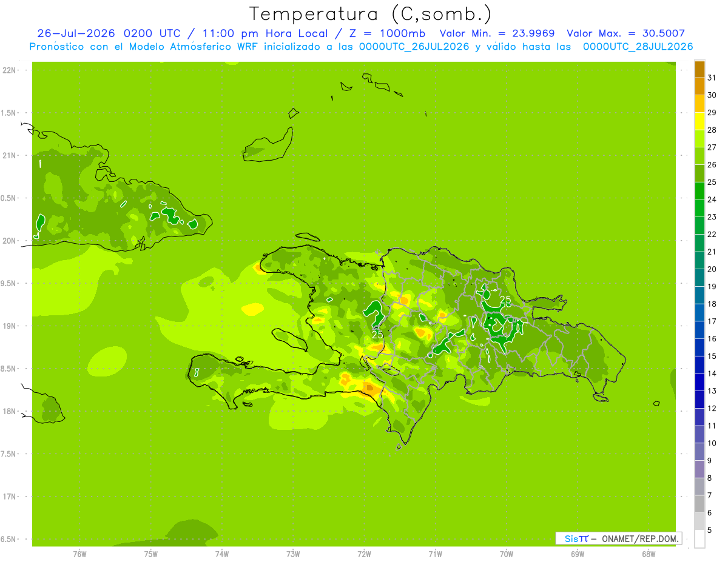This screenshot has width=728, height=562.
Task: Click the "31" value on the color scale
Action: (712, 78)
